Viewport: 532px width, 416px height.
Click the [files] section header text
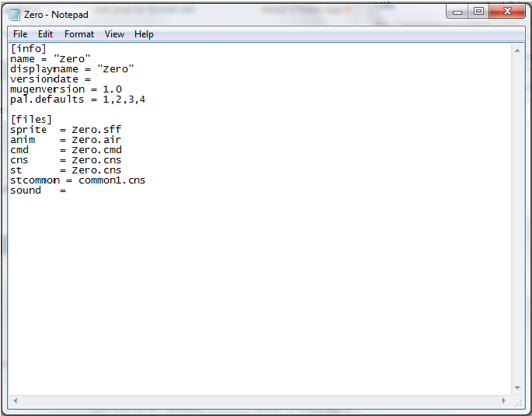tap(31, 120)
